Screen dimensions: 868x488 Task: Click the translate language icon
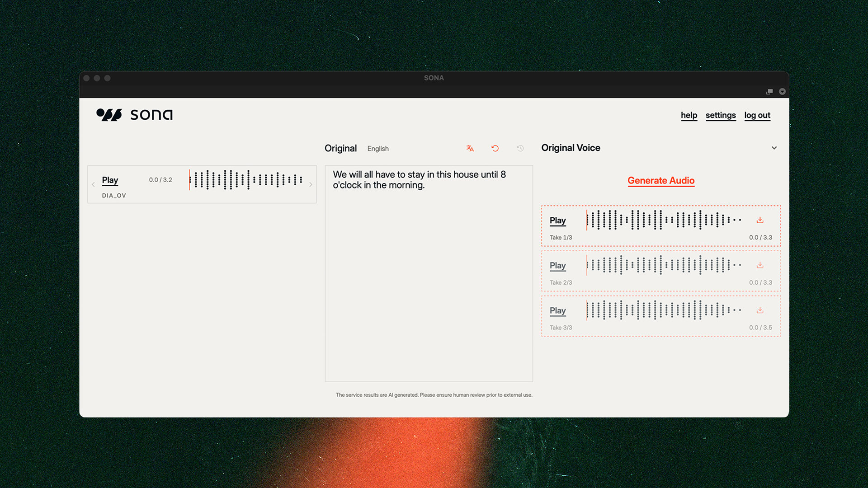470,148
